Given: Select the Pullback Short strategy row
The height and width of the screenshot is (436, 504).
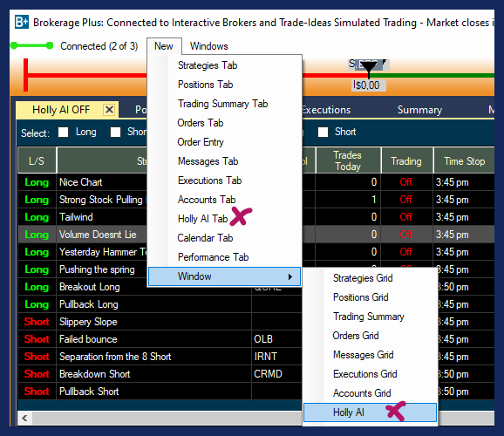Looking at the screenshot, I should 89,392.
